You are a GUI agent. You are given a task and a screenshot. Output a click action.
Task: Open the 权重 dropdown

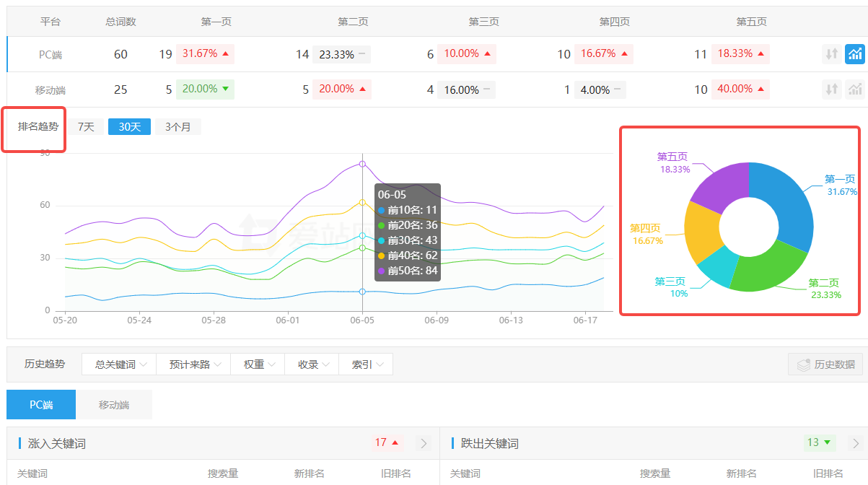click(x=258, y=364)
